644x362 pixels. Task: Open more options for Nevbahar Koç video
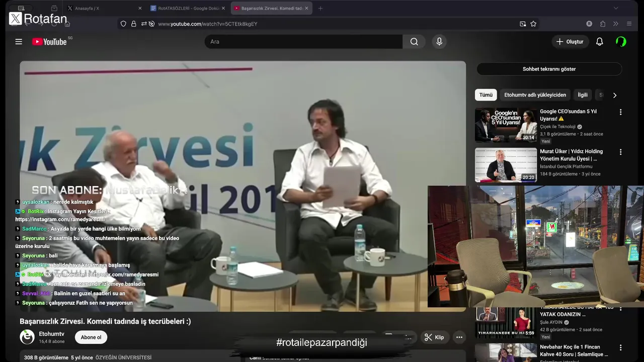point(620,347)
